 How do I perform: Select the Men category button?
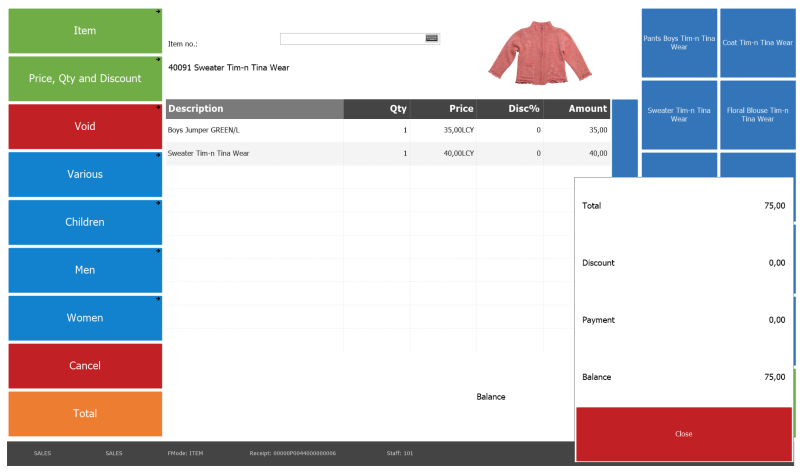[x=85, y=270]
